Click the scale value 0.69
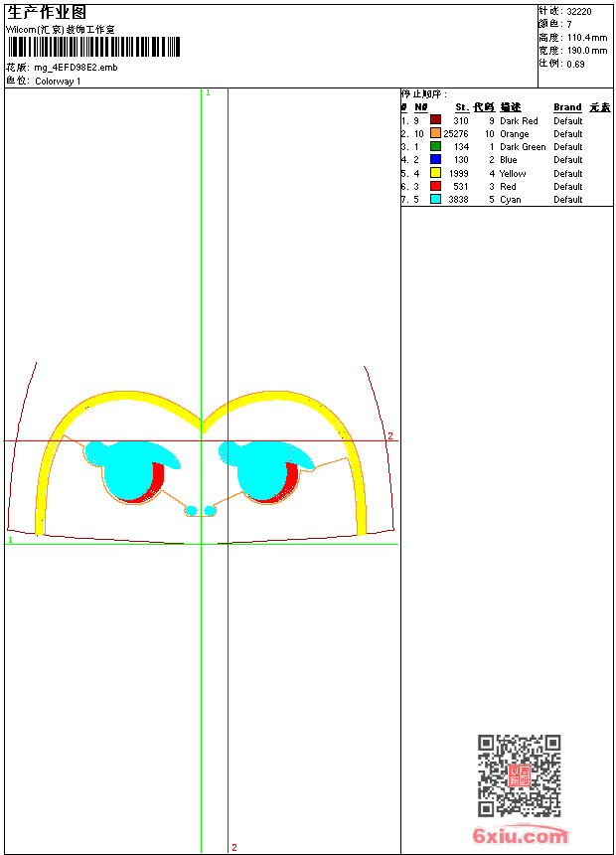 [x=575, y=65]
